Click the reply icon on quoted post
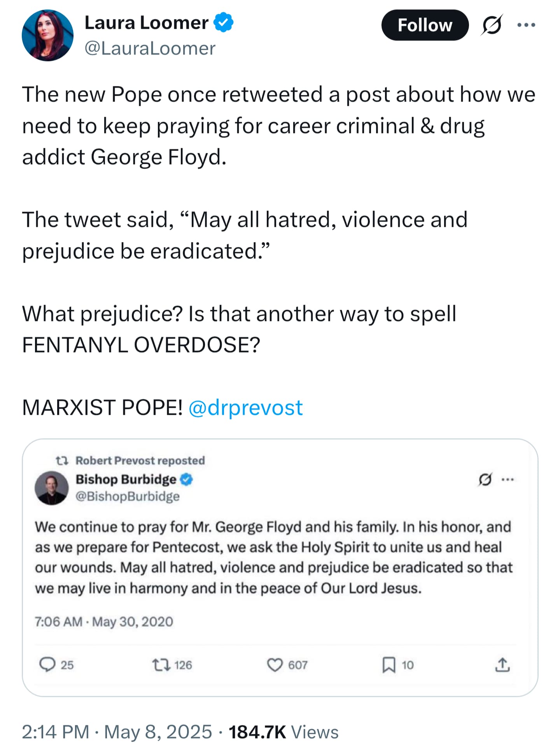This screenshot has height=753, width=560. coord(47,665)
